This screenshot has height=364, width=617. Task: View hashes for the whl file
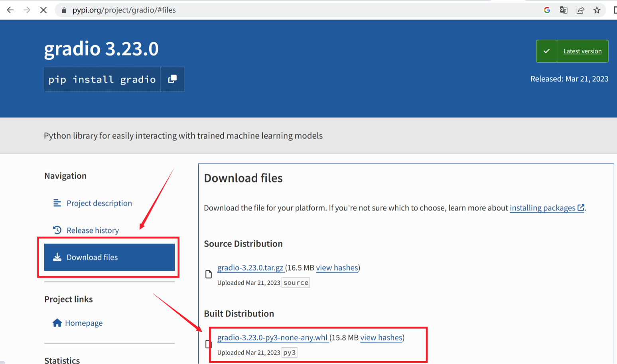point(381,337)
